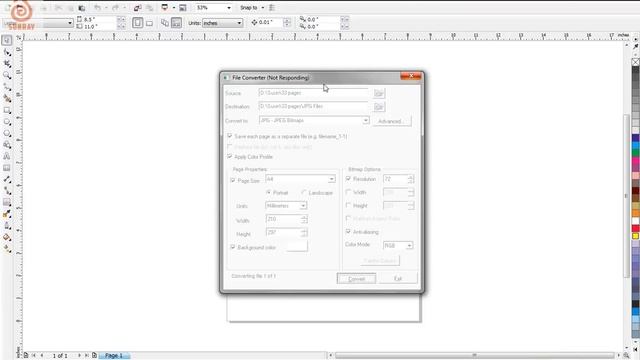Select the Portrait radio button
Screen dimensions: 640x360
click(x=269, y=192)
